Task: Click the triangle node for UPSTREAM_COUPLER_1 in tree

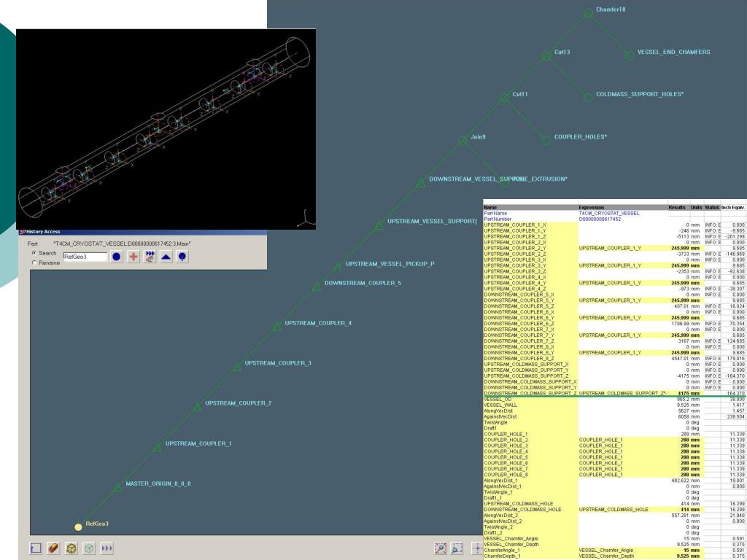Action: coord(158,447)
